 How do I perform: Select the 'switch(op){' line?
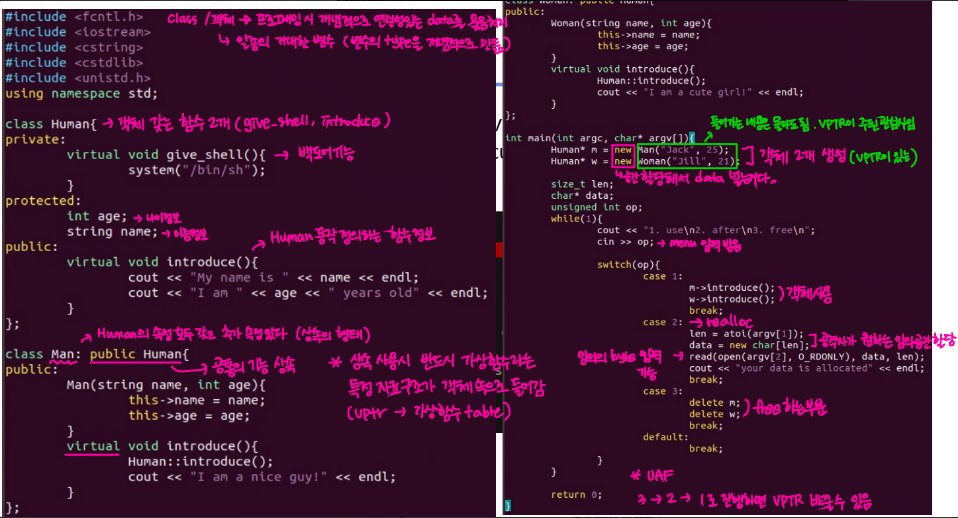click(x=629, y=264)
